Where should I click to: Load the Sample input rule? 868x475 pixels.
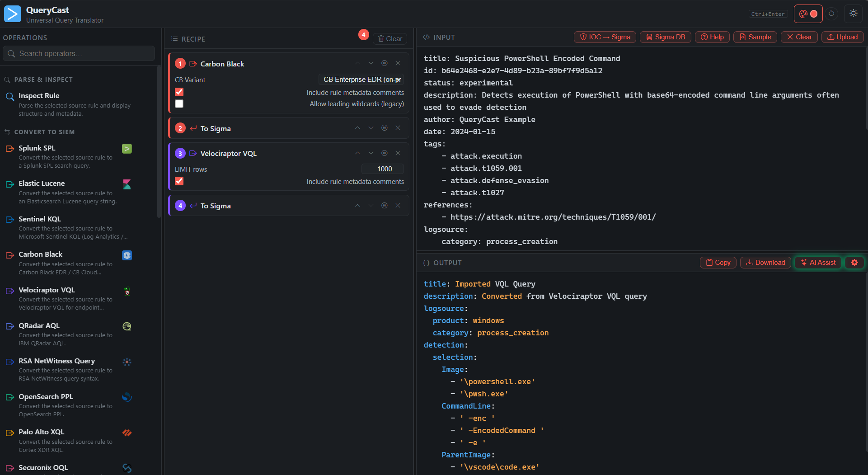pyautogui.click(x=755, y=37)
